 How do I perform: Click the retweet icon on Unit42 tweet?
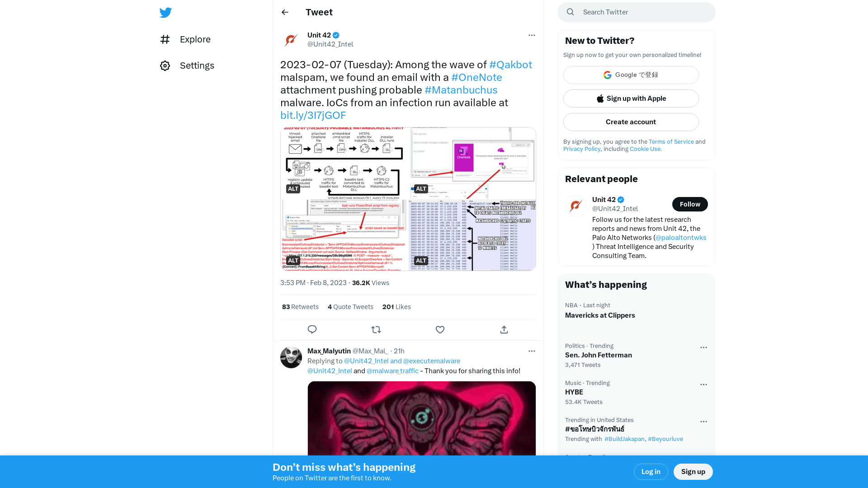pyautogui.click(x=376, y=329)
